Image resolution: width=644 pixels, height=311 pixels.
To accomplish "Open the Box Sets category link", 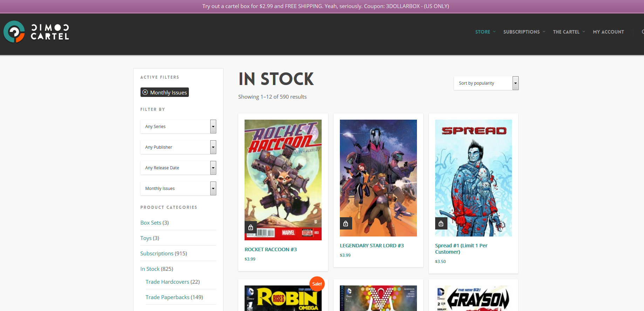I will (151, 223).
